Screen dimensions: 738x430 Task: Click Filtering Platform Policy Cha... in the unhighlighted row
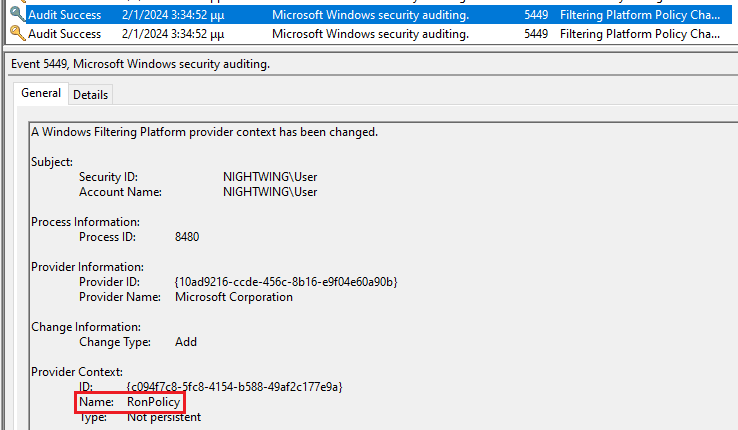click(x=640, y=34)
